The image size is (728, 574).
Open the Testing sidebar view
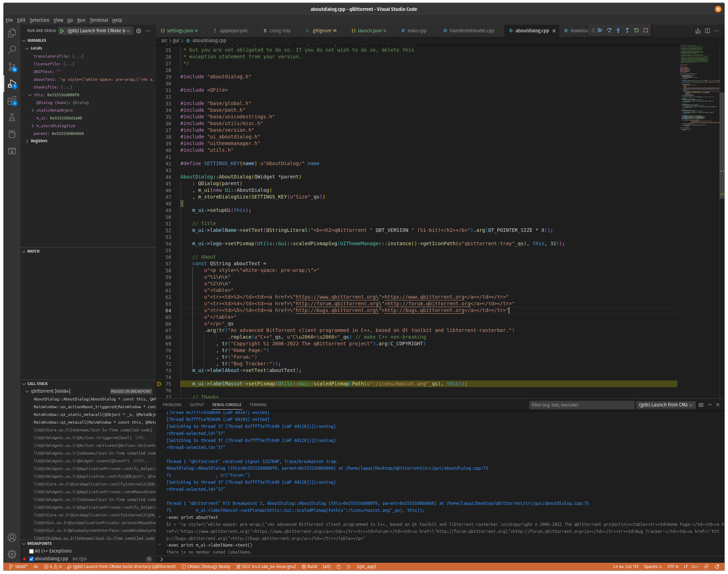point(12,117)
